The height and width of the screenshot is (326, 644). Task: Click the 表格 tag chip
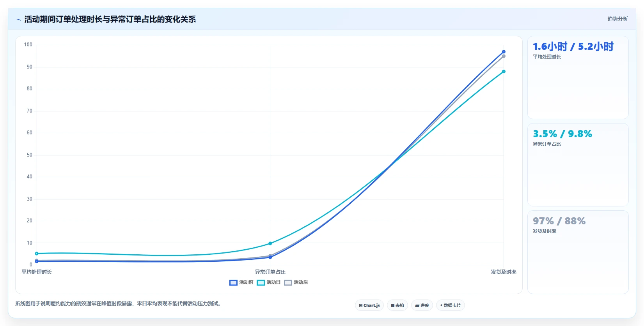(397, 305)
